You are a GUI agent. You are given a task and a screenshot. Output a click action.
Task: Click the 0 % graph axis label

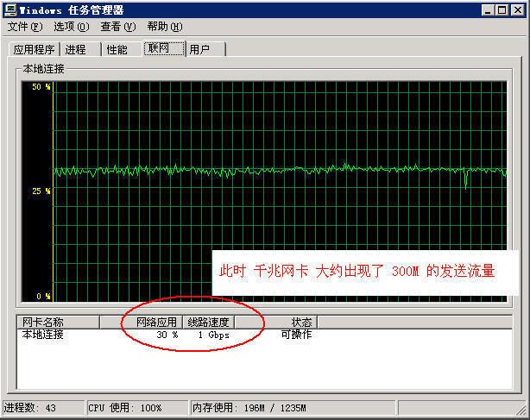point(43,296)
